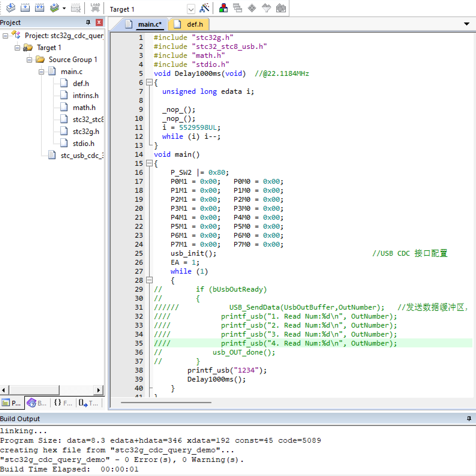The width and height of the screenshot is (476, 476).
Task: Click the Program Size line in Build Output
Action: coord(160,440)
